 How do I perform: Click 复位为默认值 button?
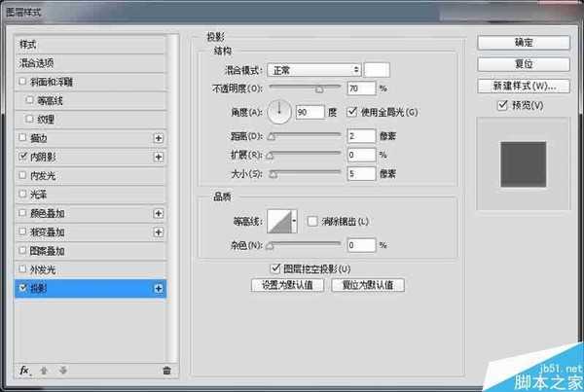(x=368, y=285)
